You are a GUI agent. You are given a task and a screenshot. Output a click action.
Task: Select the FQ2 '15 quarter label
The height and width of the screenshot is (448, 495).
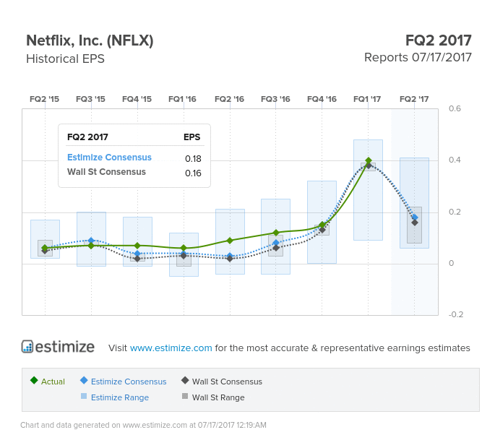(x=44, y=99)
